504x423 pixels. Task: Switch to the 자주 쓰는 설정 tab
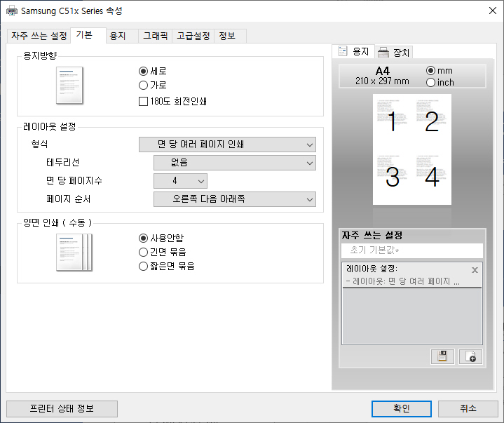pyautogui.click(x=39, y=36)
